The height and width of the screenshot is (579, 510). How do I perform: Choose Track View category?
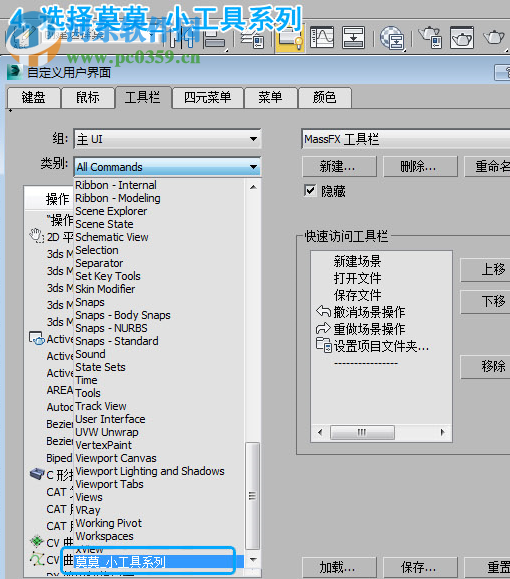101,406
